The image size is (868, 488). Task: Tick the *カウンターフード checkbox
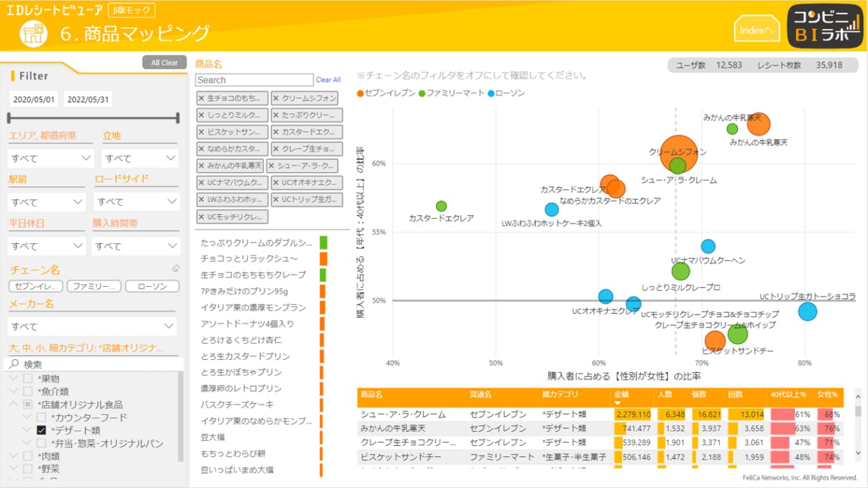[41, 418]
